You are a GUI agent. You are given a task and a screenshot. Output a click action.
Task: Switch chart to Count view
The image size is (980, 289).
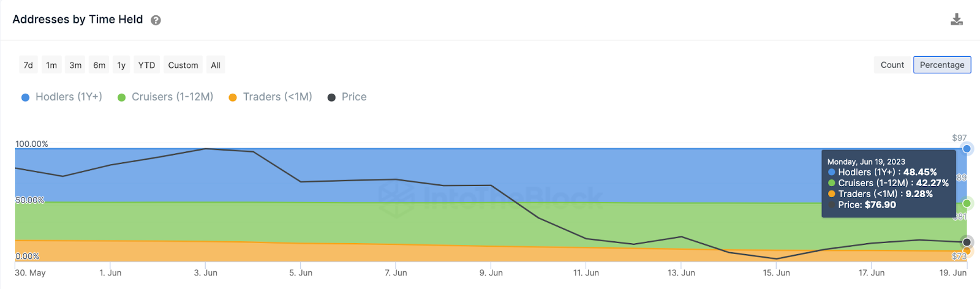coord(892,65)
